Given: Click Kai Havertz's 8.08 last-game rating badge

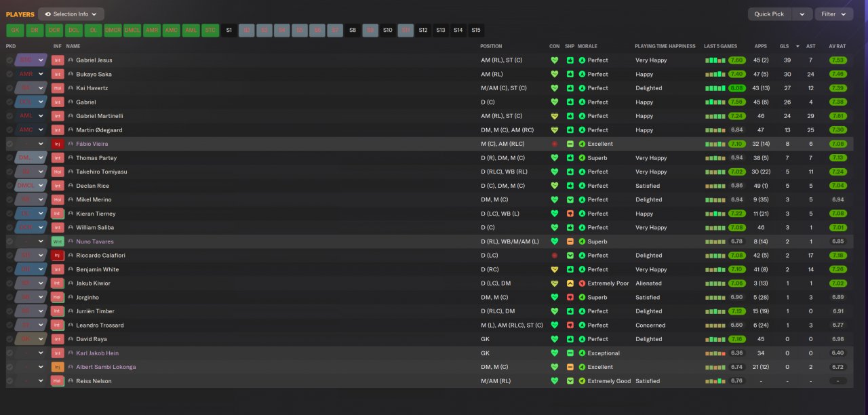Looking at the screenshot, I should [x=736, y=88].
